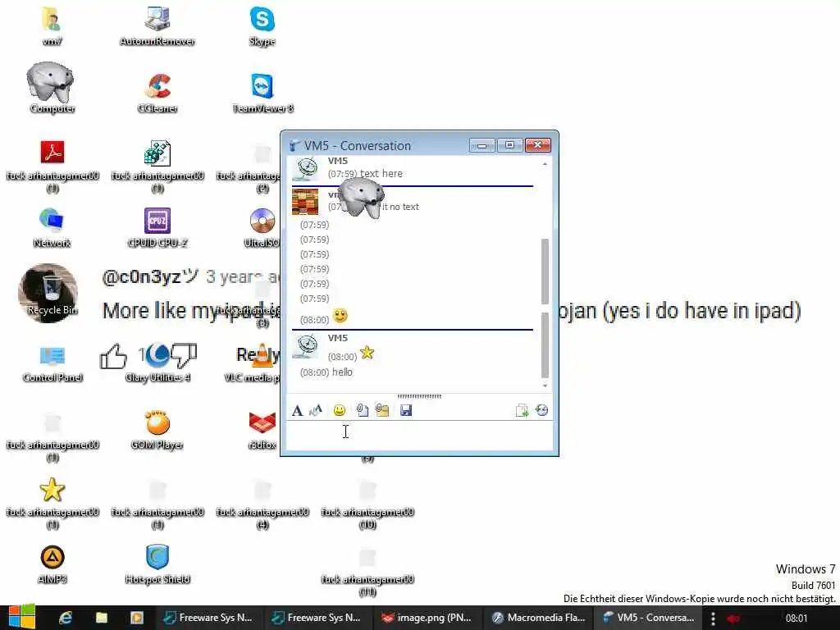Select the TeamViewer 8 desktop shortcut
Image resolution: width=840 pixels, height=630 pixels.
262,93
